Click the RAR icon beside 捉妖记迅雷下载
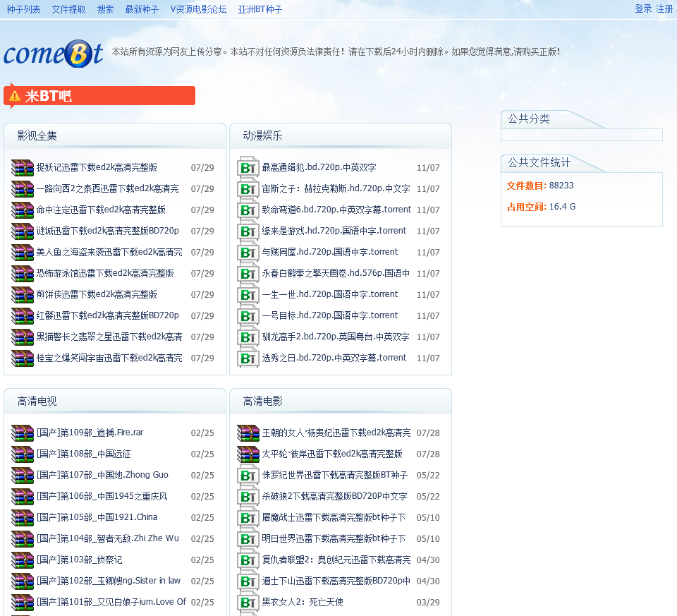Image resolution: width=677 pixels, height=616 pixels. (23, 168)
